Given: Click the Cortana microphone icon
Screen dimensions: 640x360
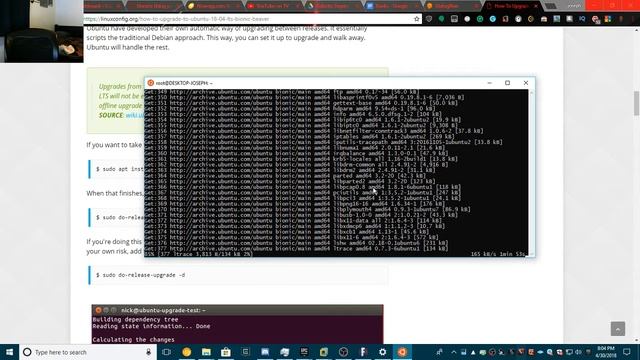Looking at the screenshot, I should [149, 352].
